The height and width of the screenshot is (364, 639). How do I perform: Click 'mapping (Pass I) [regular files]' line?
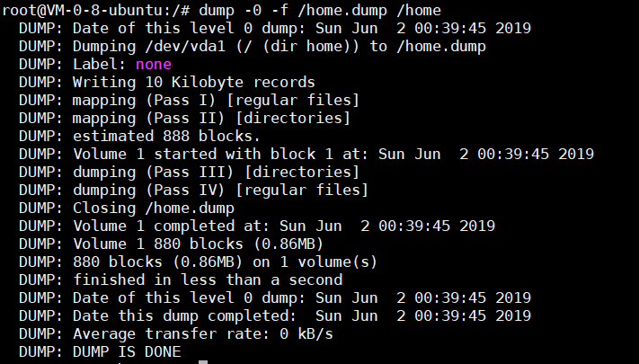(x=190, y=100)
